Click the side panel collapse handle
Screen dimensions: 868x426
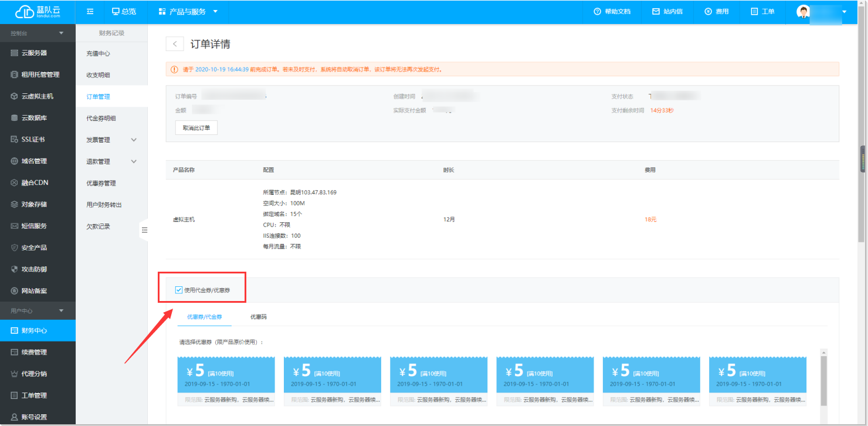144,230
